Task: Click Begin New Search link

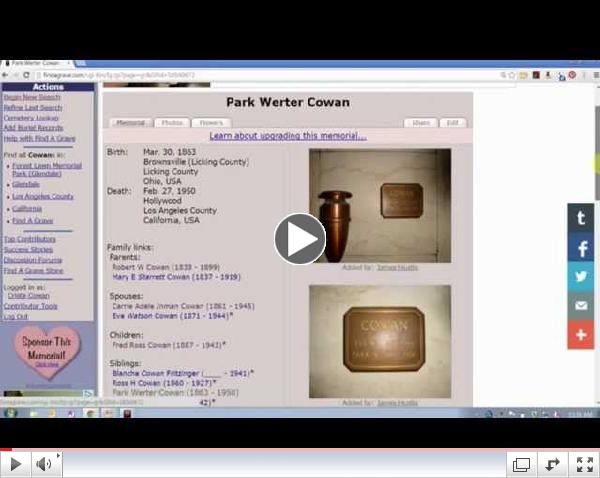Action: (x=32, y=97)
